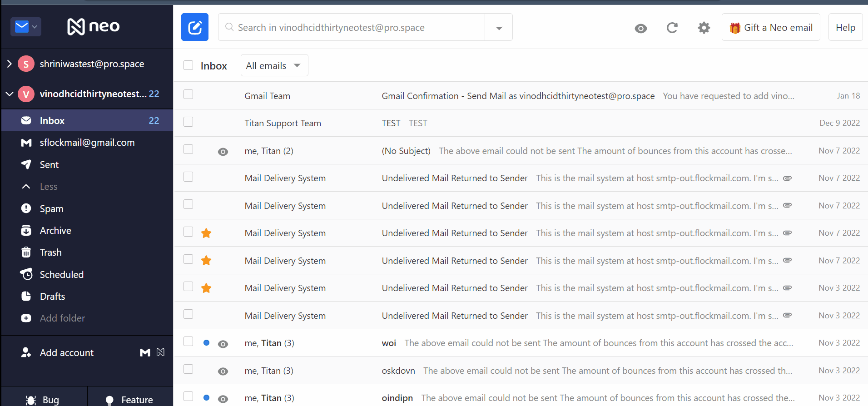
Task: Open the Help button
Action: pos(845,27)
